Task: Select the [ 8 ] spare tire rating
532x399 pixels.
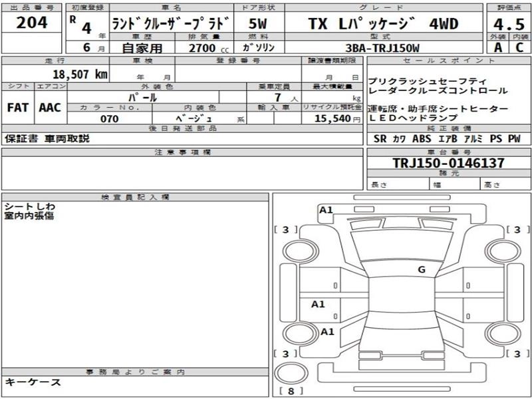Action: point(291,391)
